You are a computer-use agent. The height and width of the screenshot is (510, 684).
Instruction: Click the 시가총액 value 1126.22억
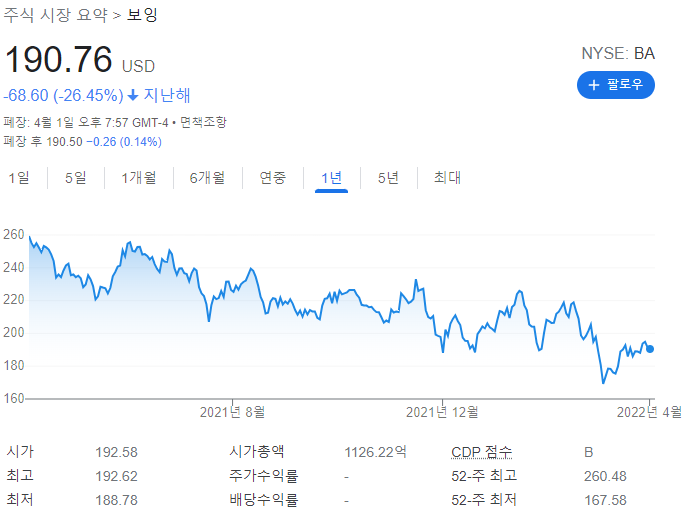click(x=376, y=452)
